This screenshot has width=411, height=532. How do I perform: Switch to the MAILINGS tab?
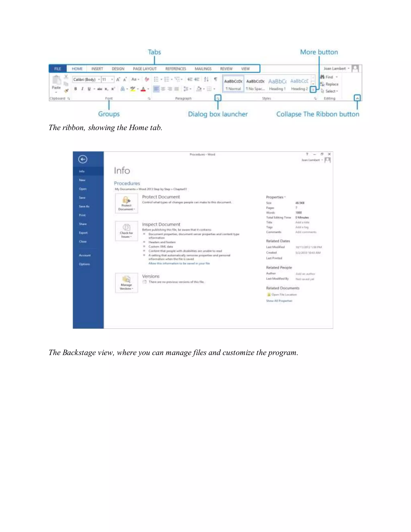click(x=203, y=69)
